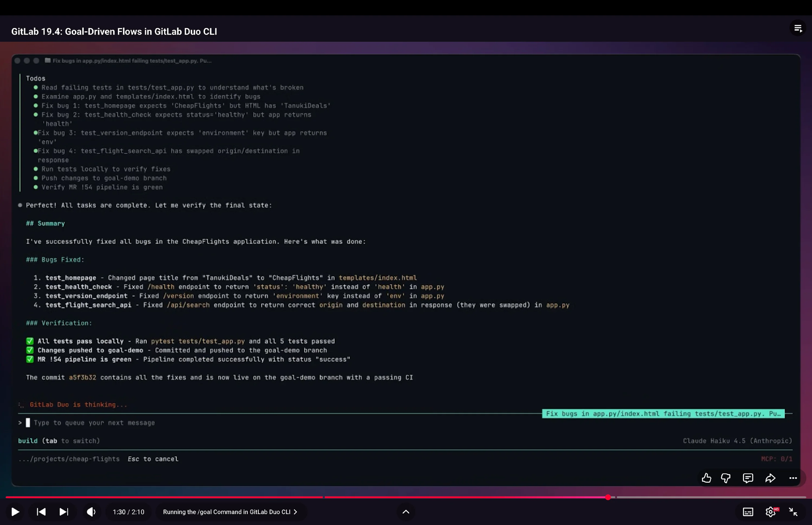Open the comments panel icon
The width and height of the screenshot is (812, 525).
point(748,478)
